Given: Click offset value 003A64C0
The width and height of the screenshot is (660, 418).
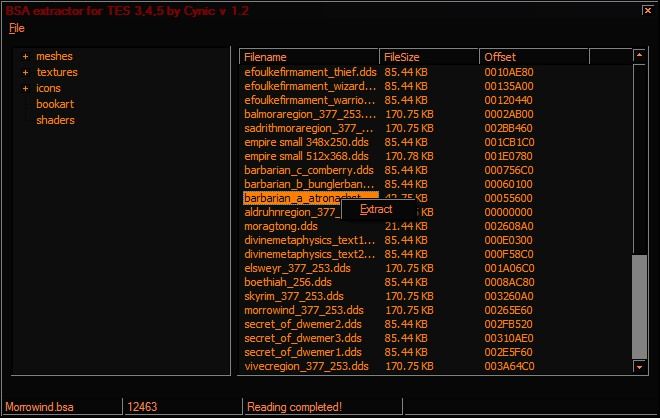Looking at the screenshot, I should coord(509,366).
